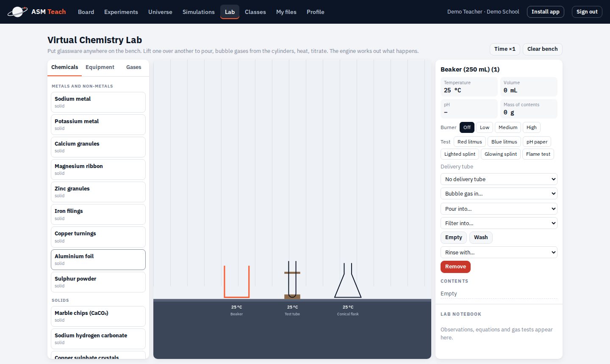Perform the Lighted splint test
The image size is (610, 364).
[x=460, y=154]
